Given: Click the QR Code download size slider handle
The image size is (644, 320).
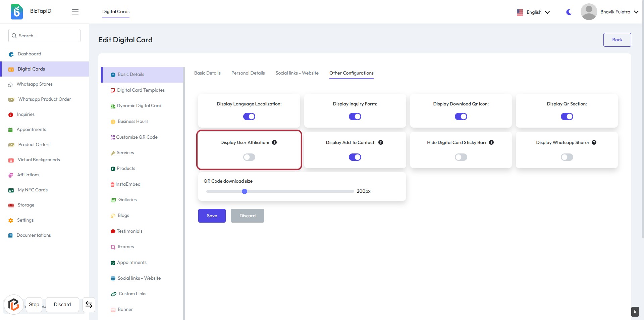Looking at the screenshot, I should pos(245,191).
